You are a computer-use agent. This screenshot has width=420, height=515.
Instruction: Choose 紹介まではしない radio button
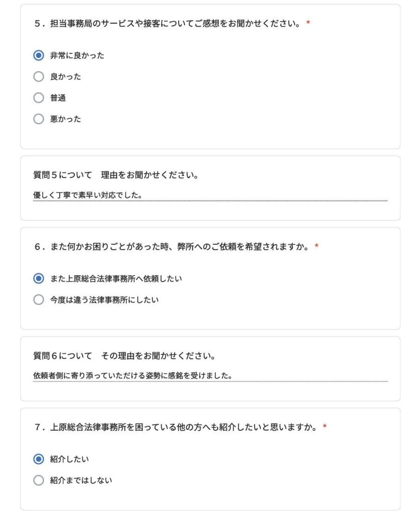click(x=38, y=480)
